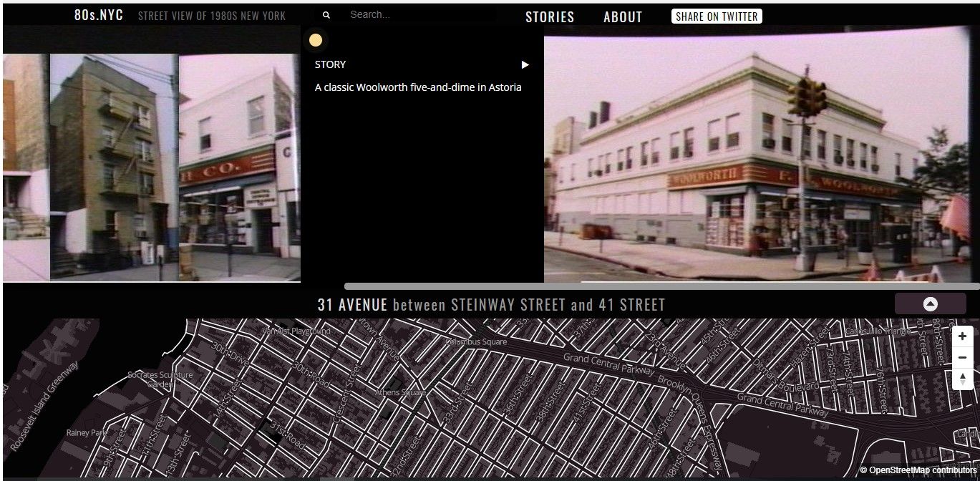This screenshot has height=481, width=980.
Task: Open the About menu item
Action: pyautogui.click(x=623, y=16)
